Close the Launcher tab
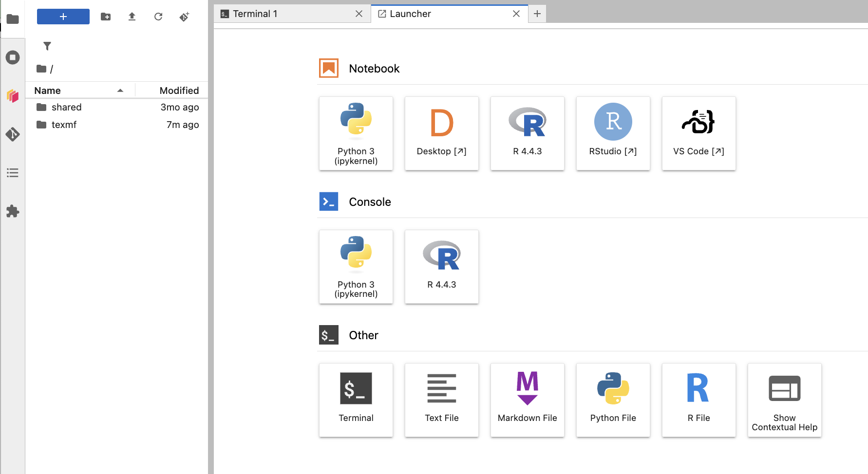This screenshot has width=868, height=474. pos(516,14)
